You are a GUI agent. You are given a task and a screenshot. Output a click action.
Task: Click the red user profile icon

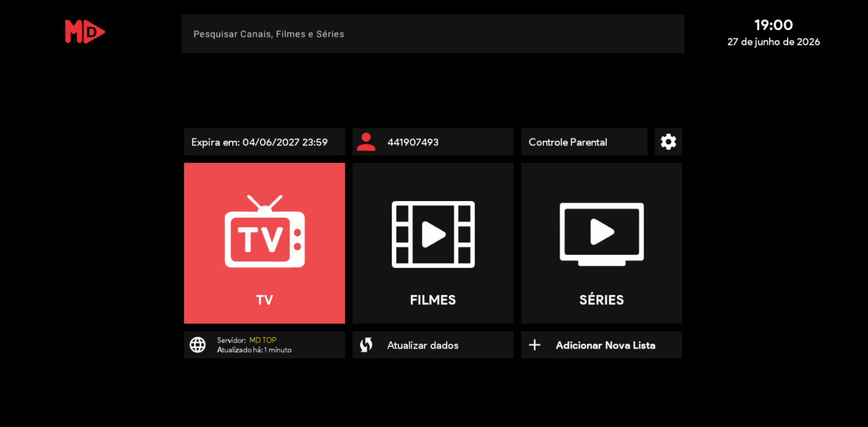tap(366, 142)
